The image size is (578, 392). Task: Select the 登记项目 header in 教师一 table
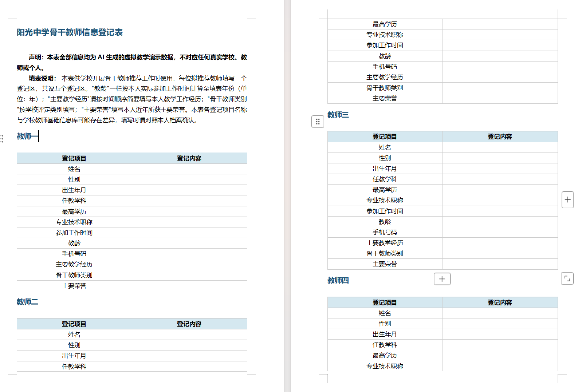click(74, 158)
